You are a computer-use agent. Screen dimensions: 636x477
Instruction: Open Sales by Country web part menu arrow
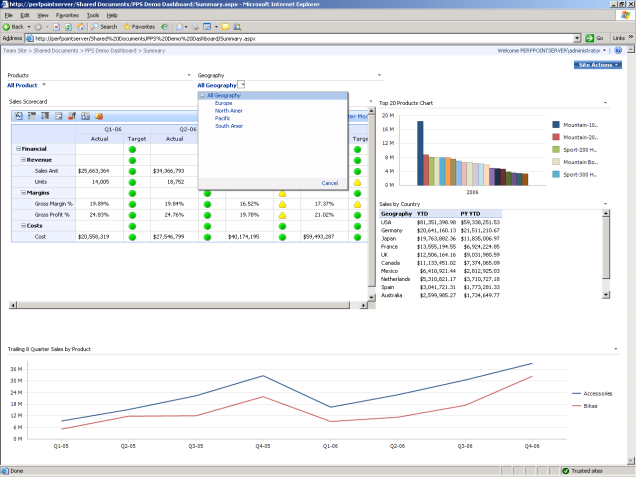606,204
